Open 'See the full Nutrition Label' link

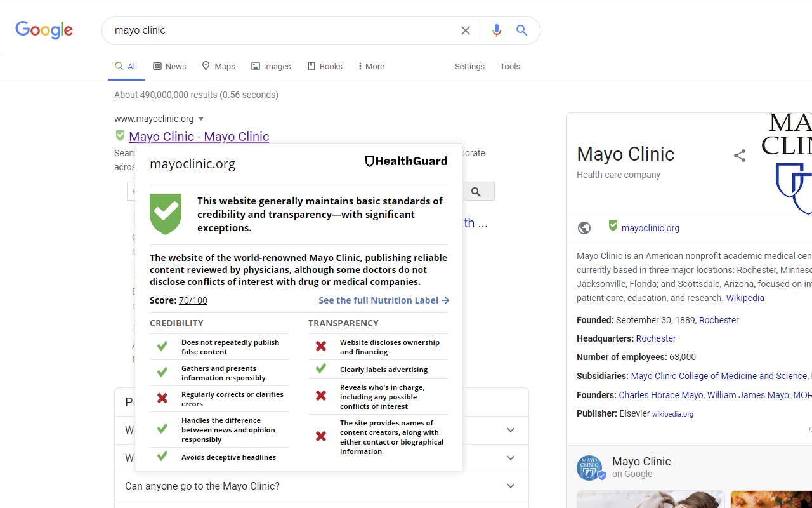pyautogui.click(x=383, y=300)
